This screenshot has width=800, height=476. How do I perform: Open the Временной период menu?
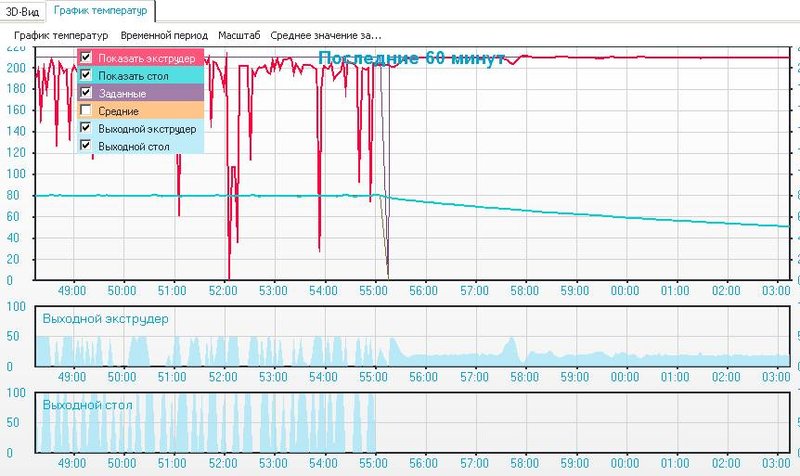pos(163,35)
